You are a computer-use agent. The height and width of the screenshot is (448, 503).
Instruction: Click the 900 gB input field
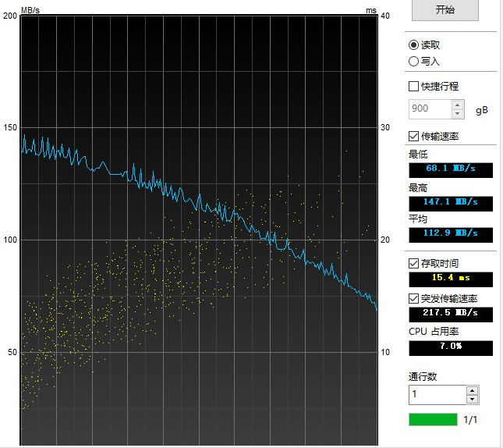[430, 109]
